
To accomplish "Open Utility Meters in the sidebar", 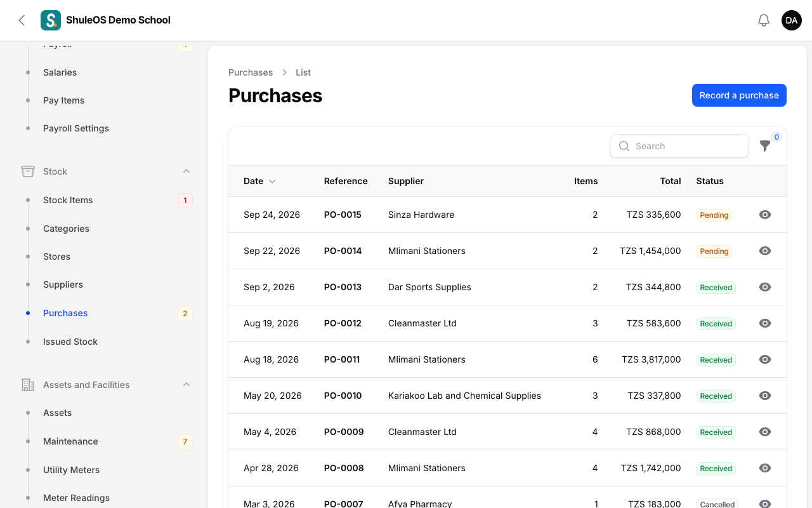I will pyautogui.click(x=71, y=470).
